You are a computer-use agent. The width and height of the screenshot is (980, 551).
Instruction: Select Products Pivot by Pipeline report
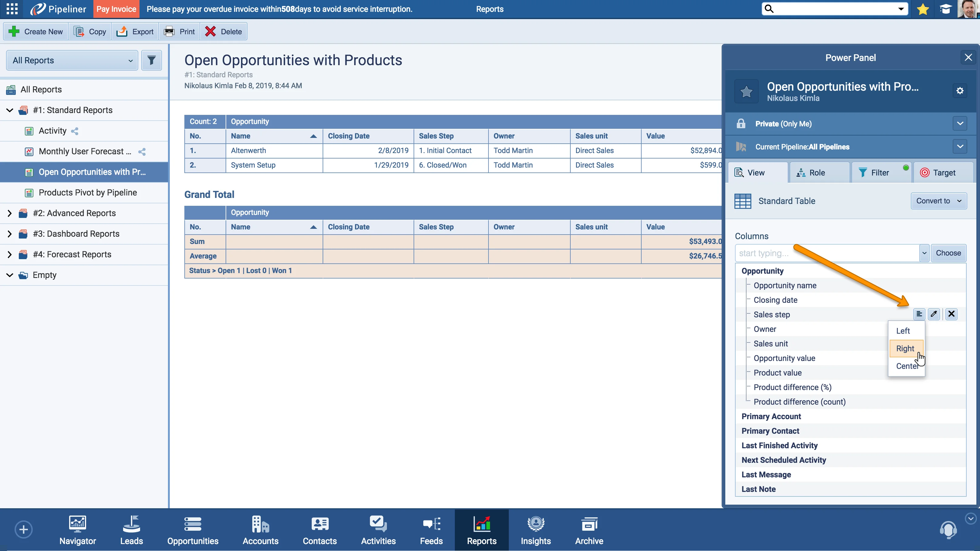click(x=84, y=193)
